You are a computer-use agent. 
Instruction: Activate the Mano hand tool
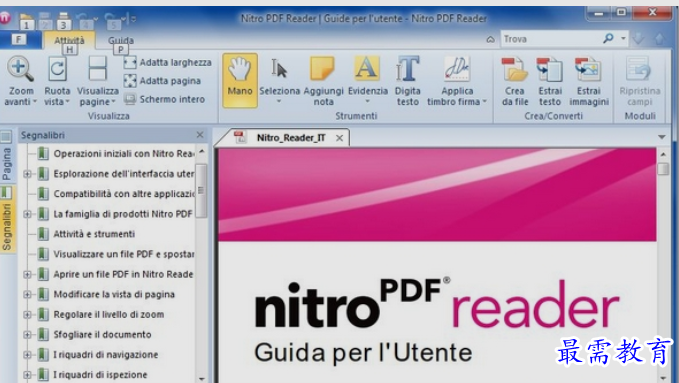[x=240, y=80]
